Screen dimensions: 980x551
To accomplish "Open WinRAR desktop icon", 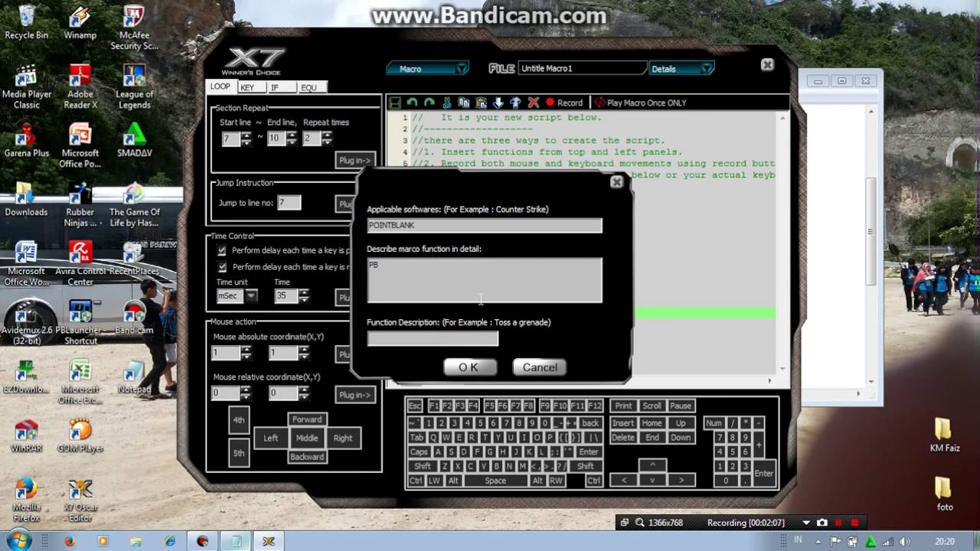I will tap(27, 435).
